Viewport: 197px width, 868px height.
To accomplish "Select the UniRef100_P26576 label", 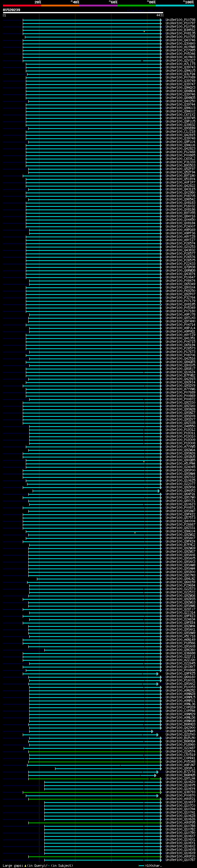I will tap(180, 257).
